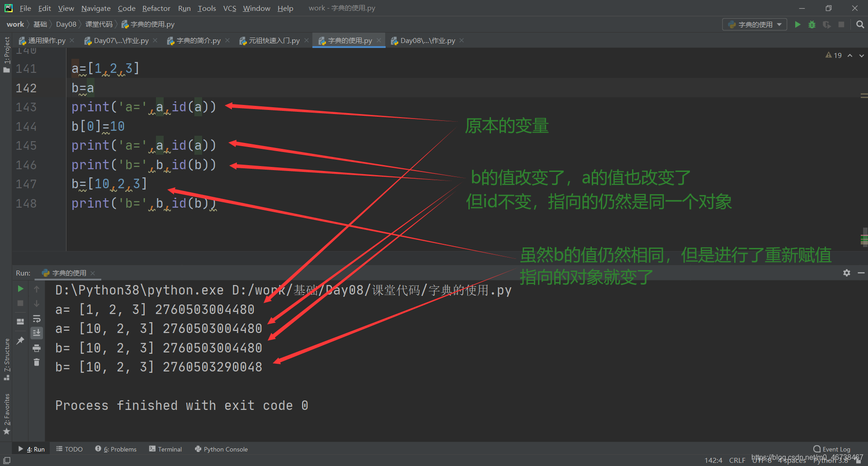This screenshot has height=466, width=868.
Task: Toggle the Pin Tab icon in Run panel
Action: 20,340
